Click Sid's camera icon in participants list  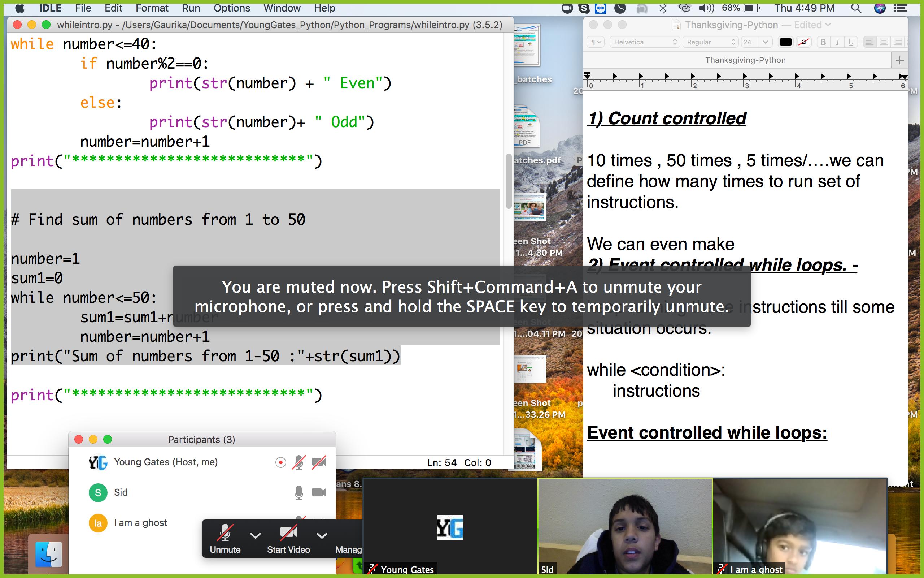tap(319, 492)
